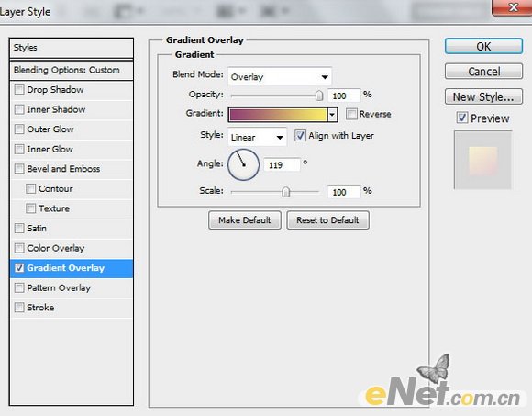The image size is (532, 416).
Task: Click Make Default button
Action: 245,220
